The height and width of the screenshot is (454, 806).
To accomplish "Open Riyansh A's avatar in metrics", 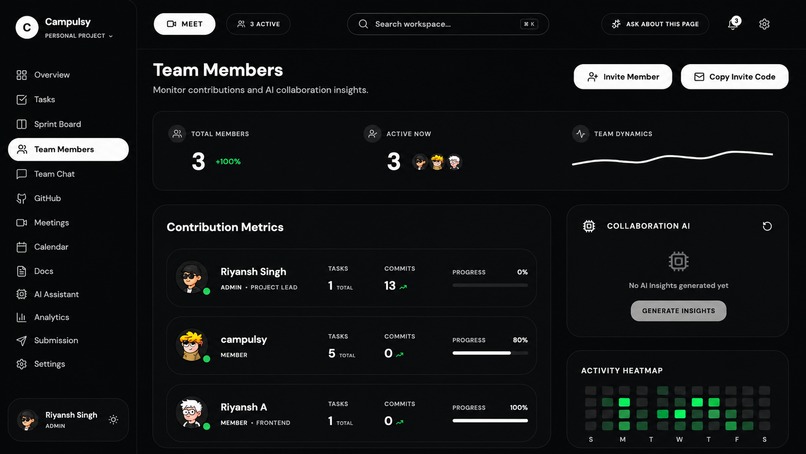I will pos(192,412).
